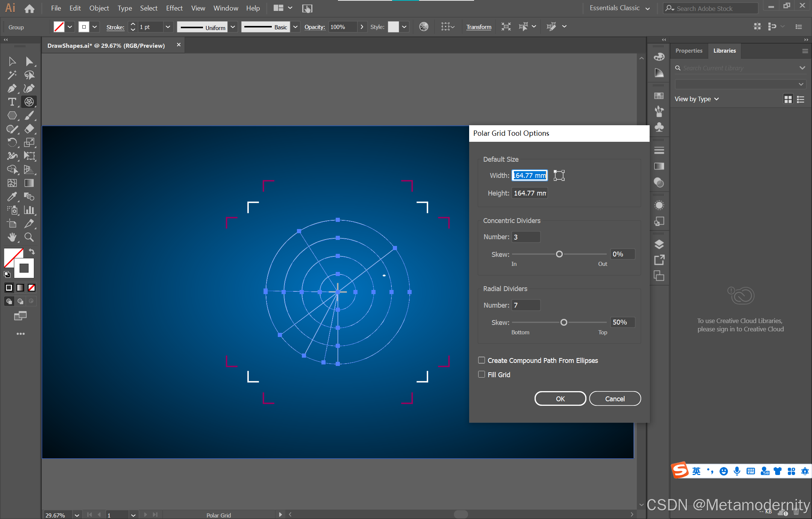The height and width of the screenshot is (519, 812).
Task: Click the Recolor Artwork icon
Action: pyautogui.click(x=424, y=27)
